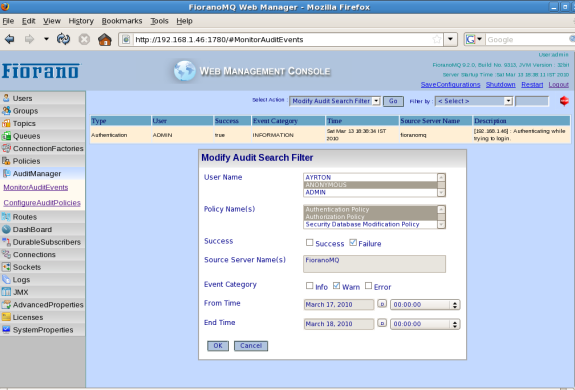Viewport: 575px width, 390px height.
Task: Open the DashBoard sidebar icon
Action: 6,229
